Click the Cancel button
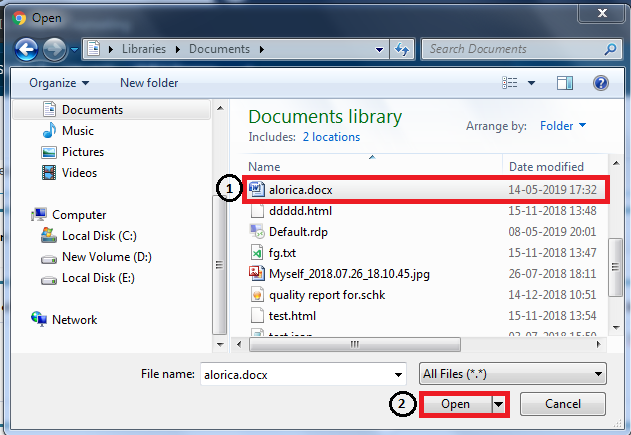Screen dimensions: 631x435 [x=563, y=404]
